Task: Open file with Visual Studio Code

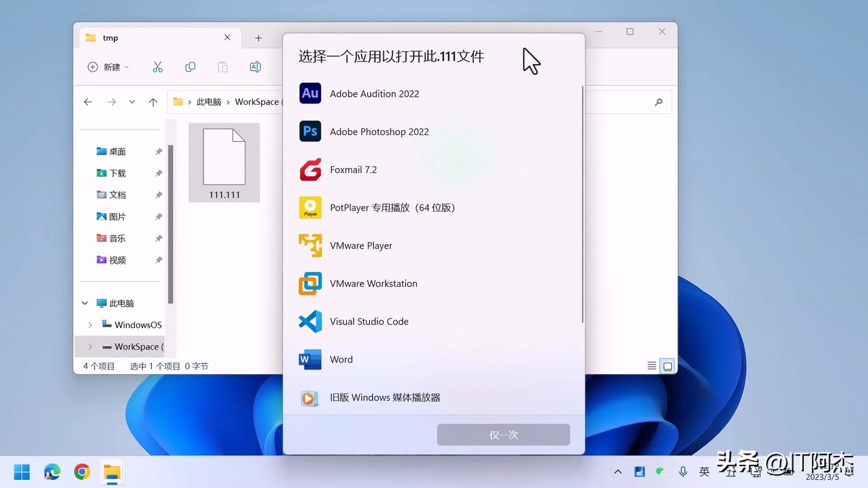Action: (x=369, y=322)
